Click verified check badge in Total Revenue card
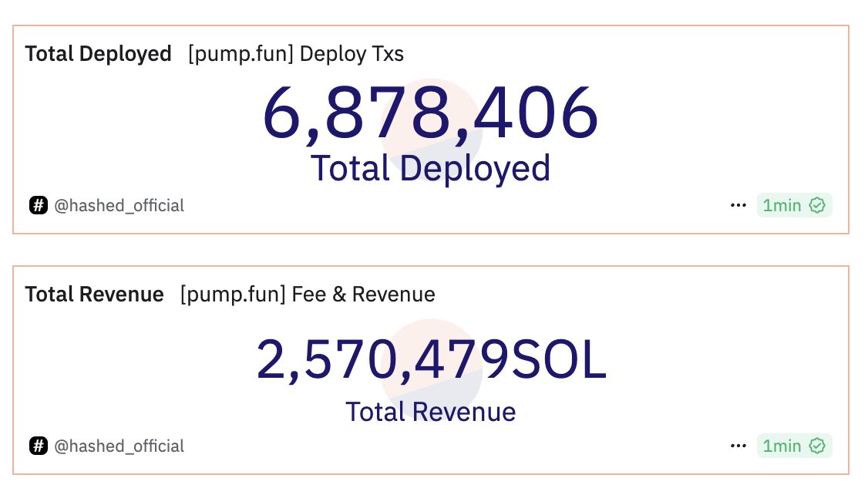Image resolution: width=868 pixels, height=495 pixels. click(817, 446)
